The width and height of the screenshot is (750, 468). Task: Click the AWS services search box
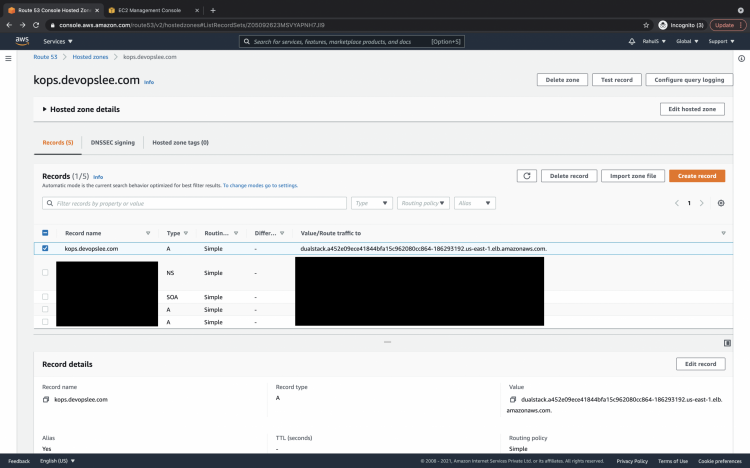[352, 42]
